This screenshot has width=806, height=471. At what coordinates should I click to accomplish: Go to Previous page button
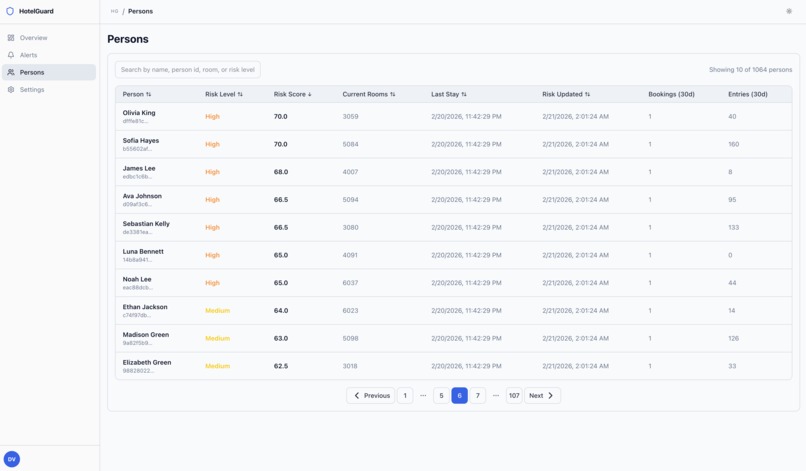(x=371, y=395)
